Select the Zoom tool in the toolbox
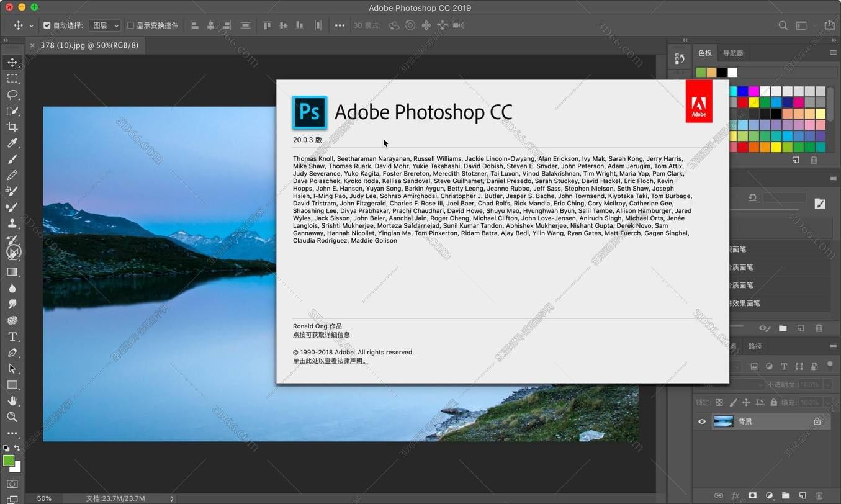The image size is (841, 504). click(x=12, y=417)
